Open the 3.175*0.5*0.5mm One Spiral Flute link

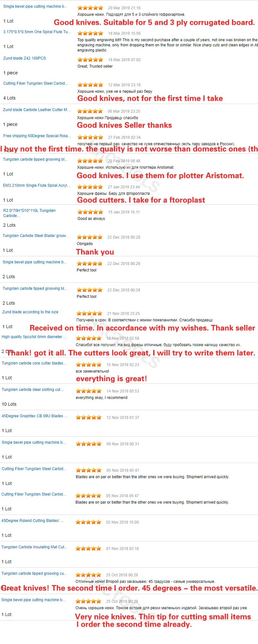pos(37,32)
